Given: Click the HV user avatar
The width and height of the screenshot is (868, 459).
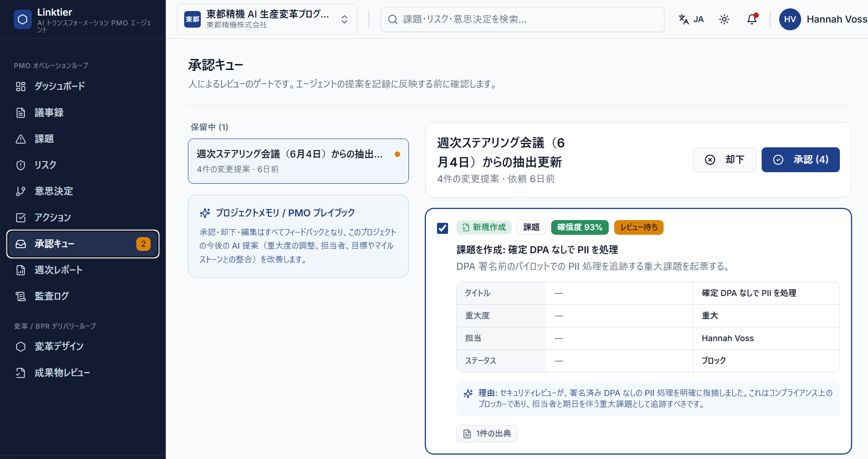Looking at the screenshot, I should (790, 19).
